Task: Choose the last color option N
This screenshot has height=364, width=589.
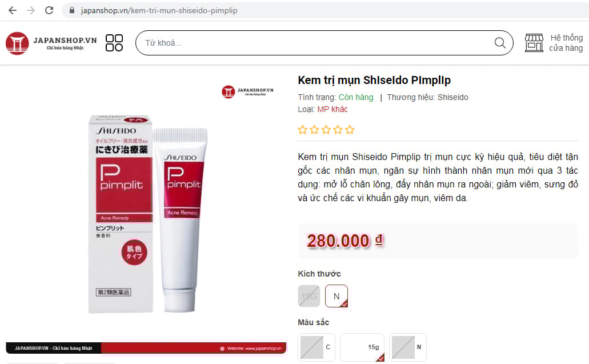Action: [x=407, y=347]
